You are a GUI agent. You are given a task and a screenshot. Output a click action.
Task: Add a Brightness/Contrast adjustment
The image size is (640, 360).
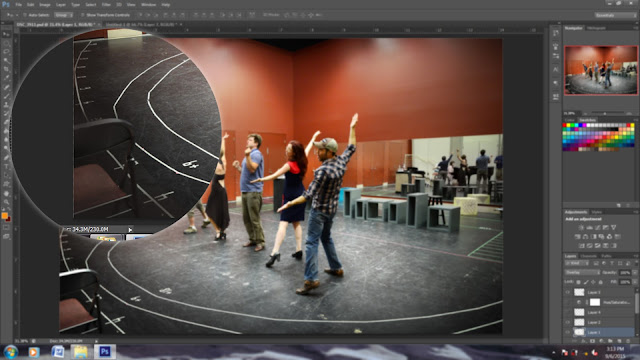tap(581, 227)
